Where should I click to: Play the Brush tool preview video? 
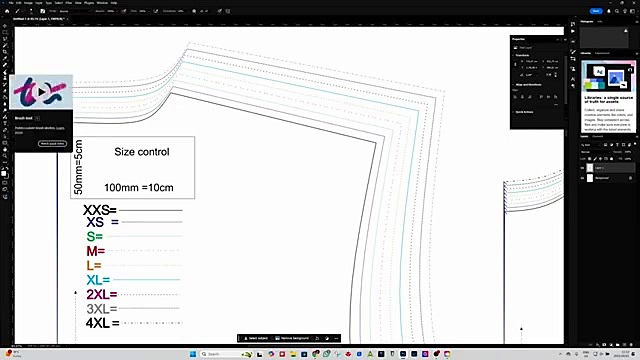coord(42,92)
